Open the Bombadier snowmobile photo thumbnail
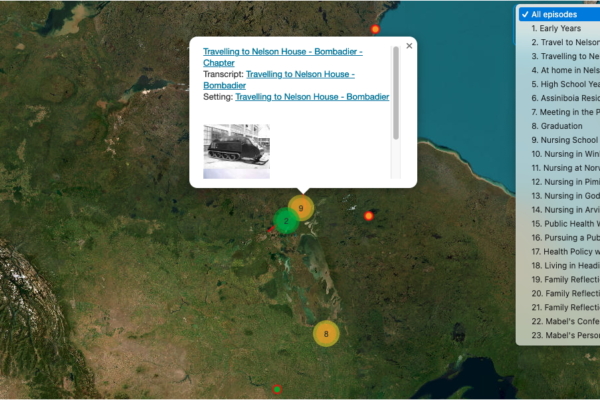 [x=236, y=150]
